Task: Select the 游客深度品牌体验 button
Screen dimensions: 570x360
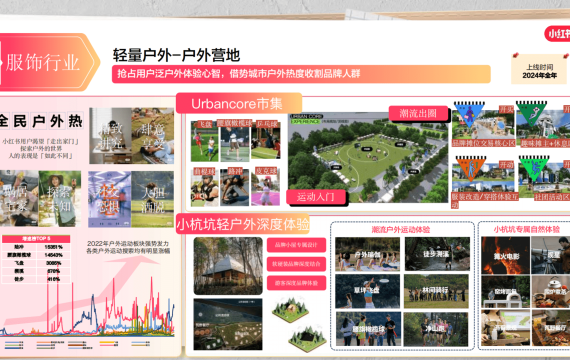Action: (296, 283)
